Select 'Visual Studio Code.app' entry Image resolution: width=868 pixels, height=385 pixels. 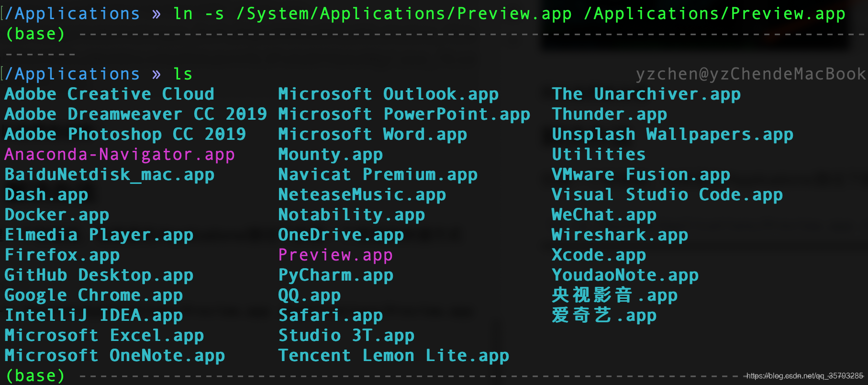[x=668, y=195]
